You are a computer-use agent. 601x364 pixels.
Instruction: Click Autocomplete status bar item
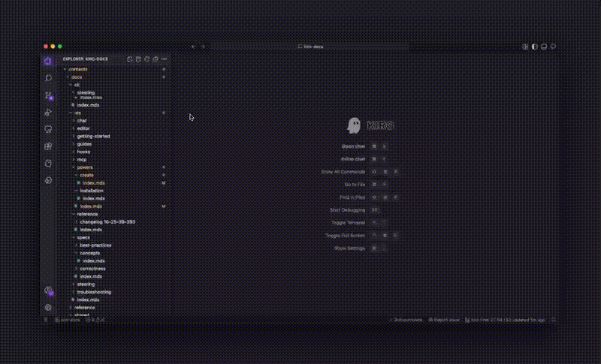coord(406,320)
